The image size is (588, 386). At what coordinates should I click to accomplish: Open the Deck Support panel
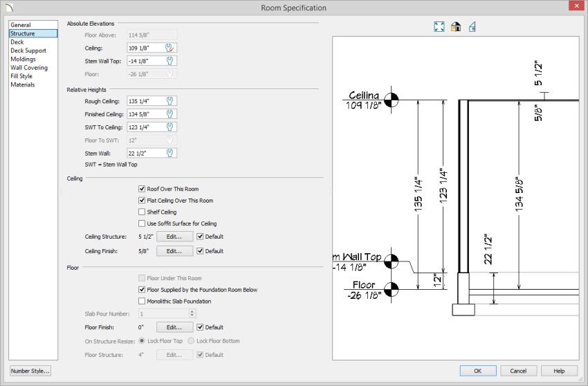28,50
